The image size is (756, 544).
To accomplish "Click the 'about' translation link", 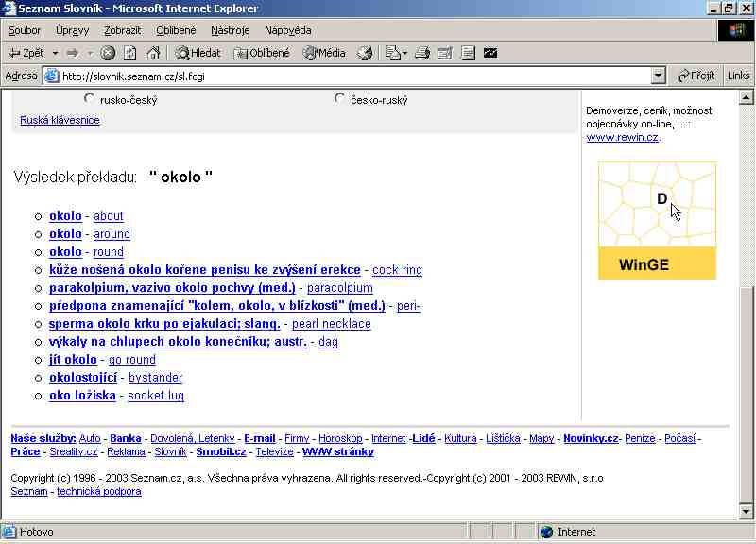I will (x=109, y=216).
